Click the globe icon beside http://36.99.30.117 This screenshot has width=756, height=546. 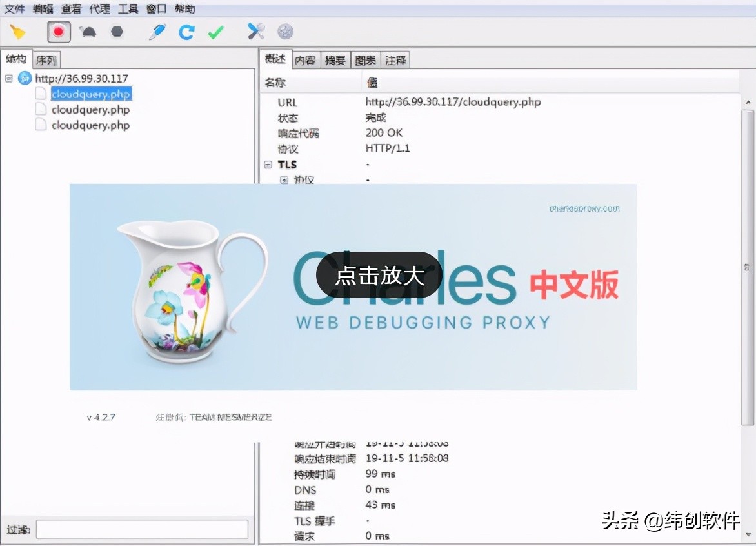[25, 77]
